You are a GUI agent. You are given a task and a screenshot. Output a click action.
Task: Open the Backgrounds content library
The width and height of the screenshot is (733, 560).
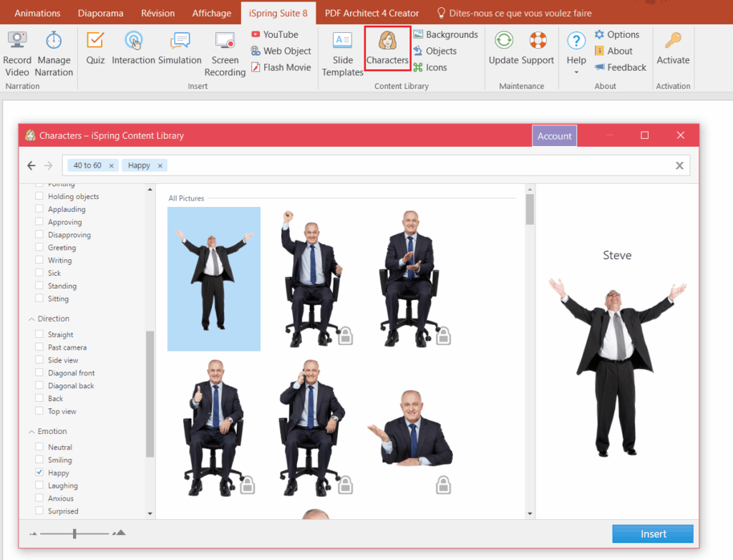pyautogui.click(x=445, y=34)
